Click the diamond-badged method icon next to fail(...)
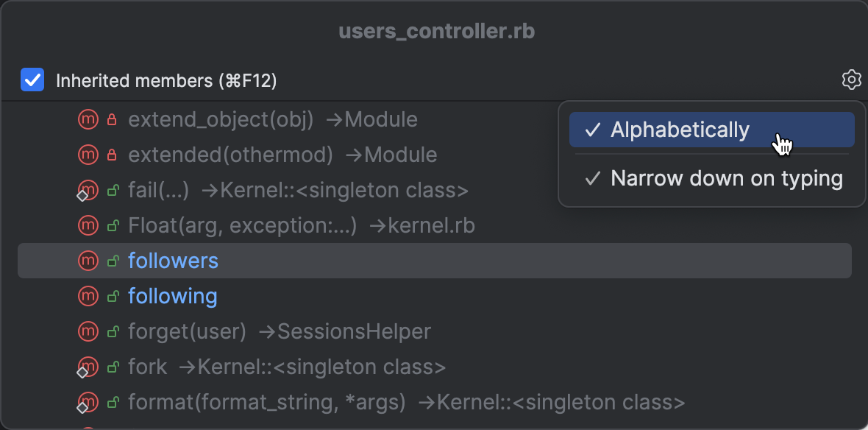868x430 pixels. [x=88, y=190]
